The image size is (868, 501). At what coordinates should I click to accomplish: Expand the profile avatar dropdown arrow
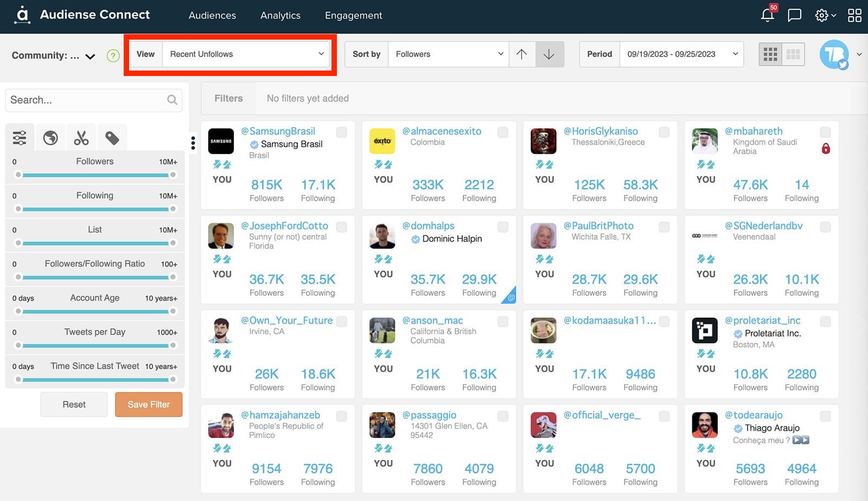(x=859, y=54)
